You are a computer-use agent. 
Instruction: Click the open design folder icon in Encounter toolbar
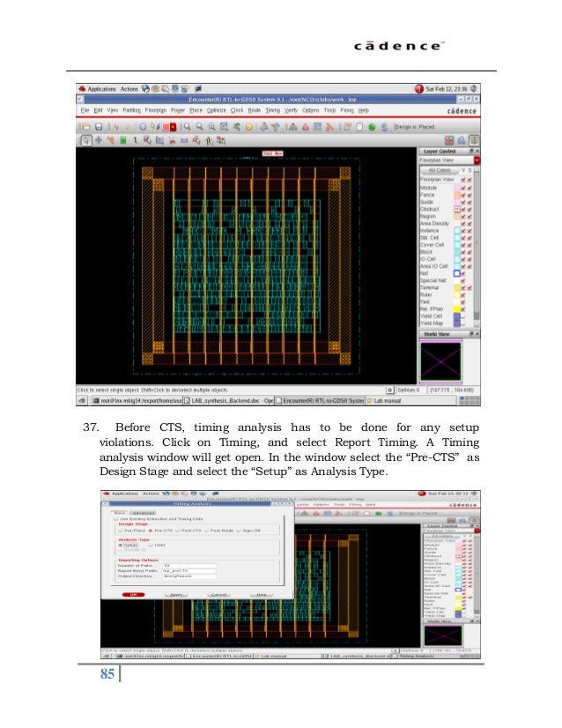click(85, 127)
